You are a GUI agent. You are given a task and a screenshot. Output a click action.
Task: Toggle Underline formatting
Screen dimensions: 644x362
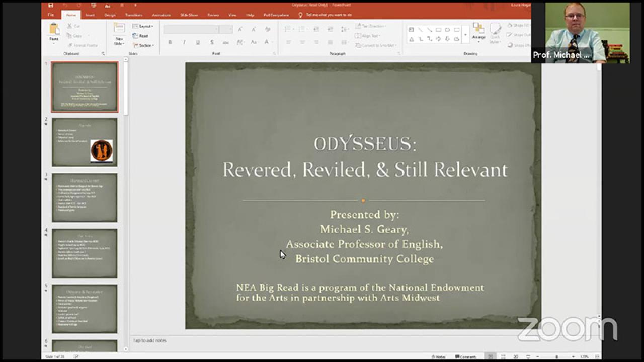coord(198,42)
